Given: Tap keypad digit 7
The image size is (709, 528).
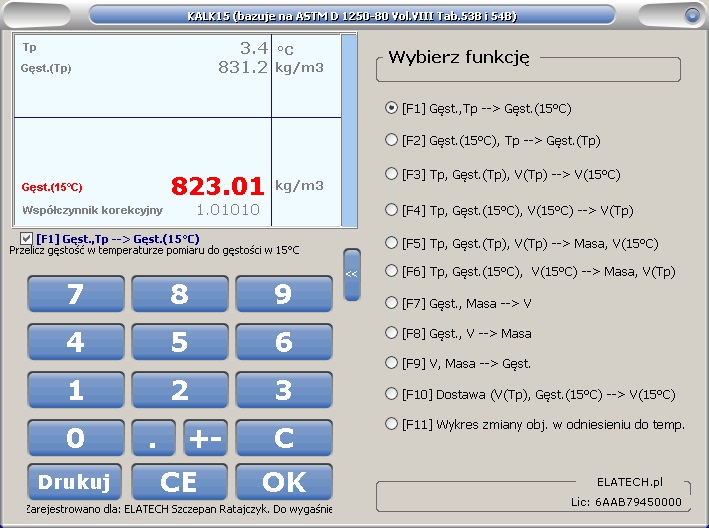Looking at the screenshot, I should pos(76,294).
